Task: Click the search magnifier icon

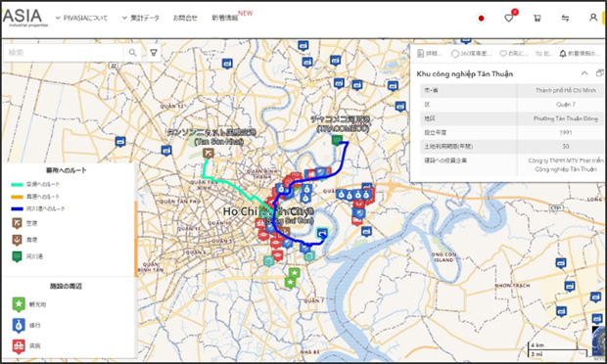Action: click(132, 52)
